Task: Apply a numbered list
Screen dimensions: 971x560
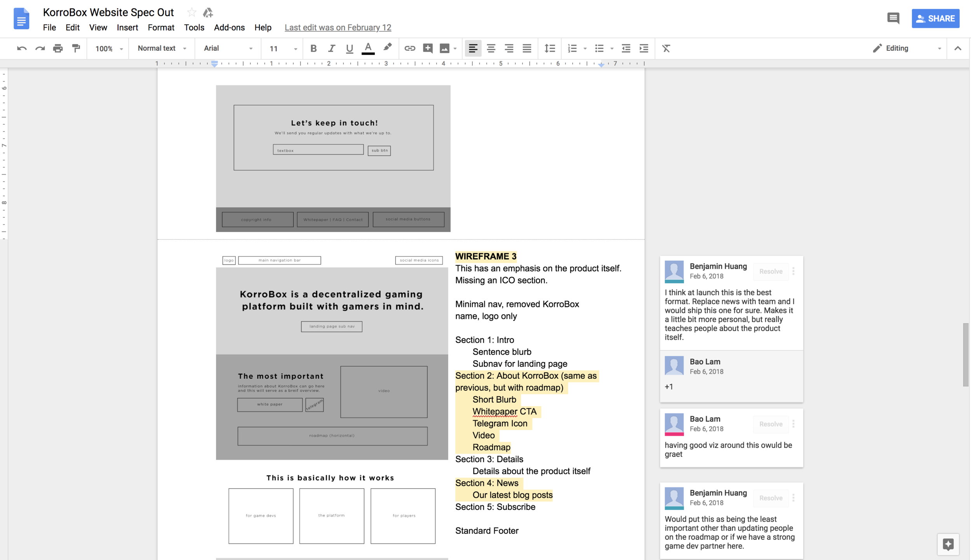Action: click(x=572, y=49)
